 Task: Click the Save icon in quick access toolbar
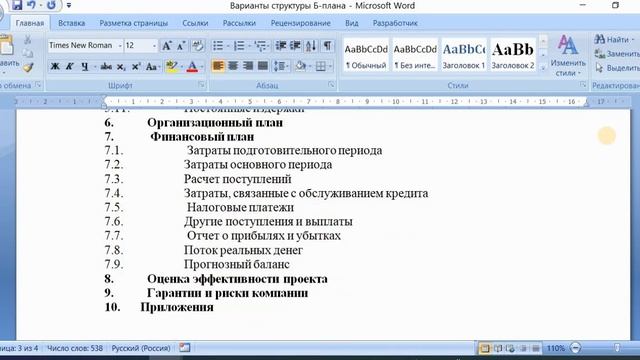point(17,5)
